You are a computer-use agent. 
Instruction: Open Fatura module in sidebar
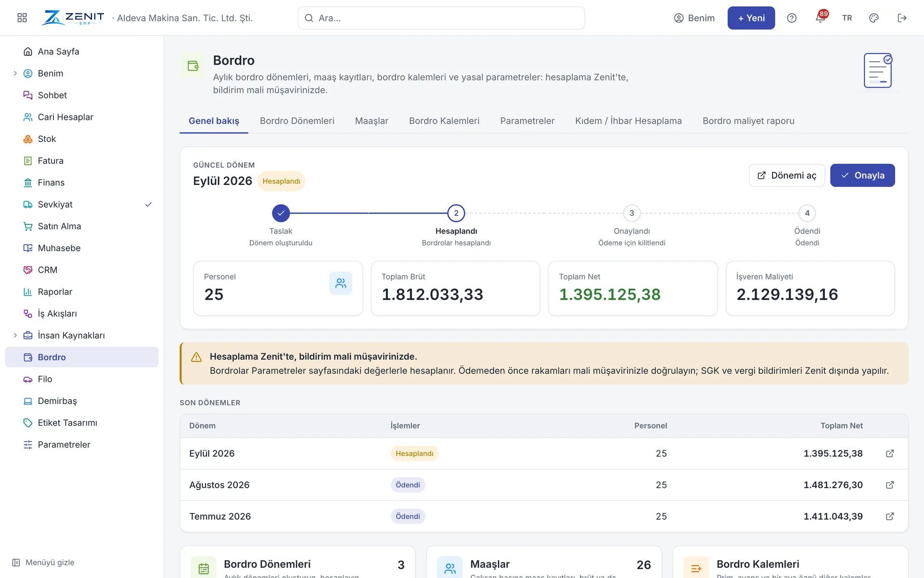coord(82,161)
